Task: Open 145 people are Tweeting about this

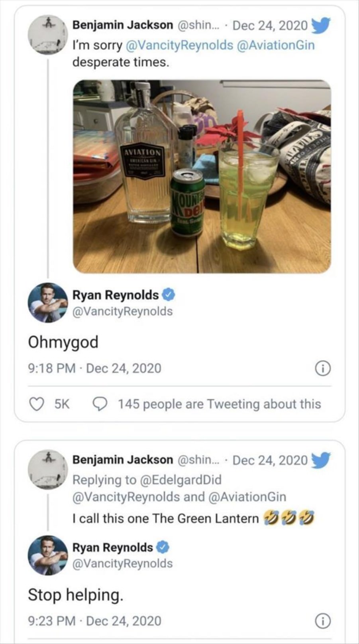Action: tap(219, 404)
